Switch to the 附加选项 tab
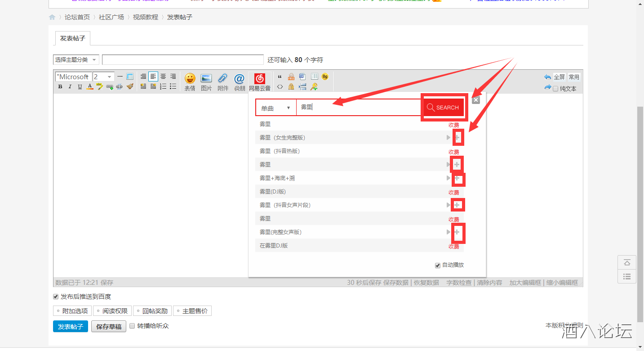This screenshot has height=351, width=644. point(72,311)
